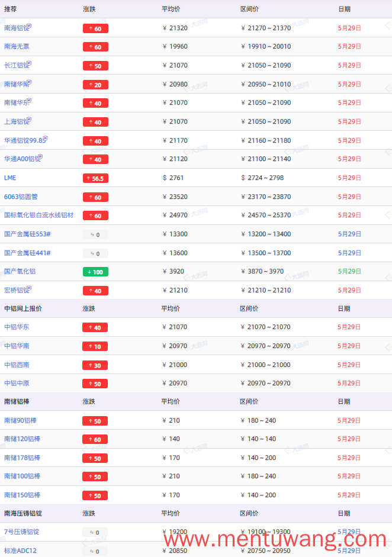
Task: Open the 国产金属硅553# link
Action: 27,234
